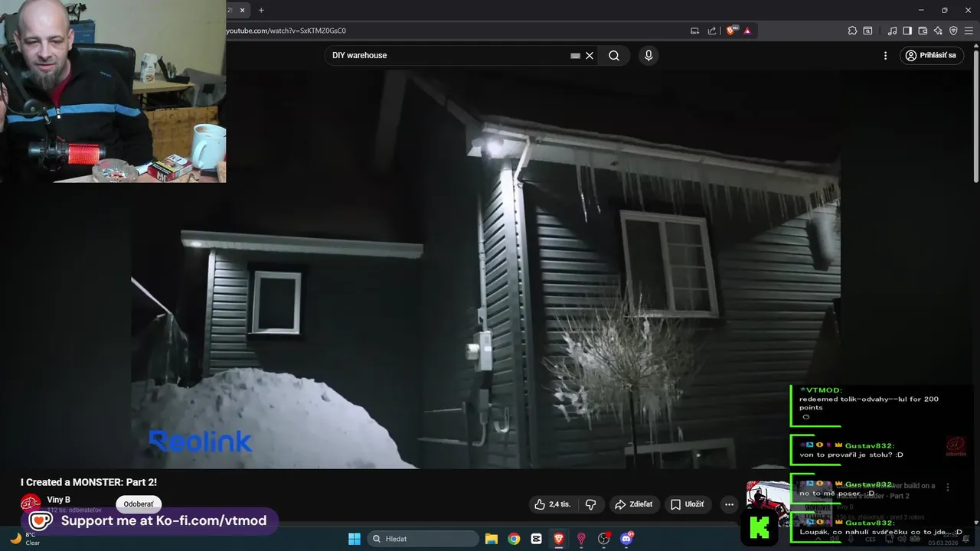
Task: Open CapCut from taskbar
Action: [x=537, y=539]
